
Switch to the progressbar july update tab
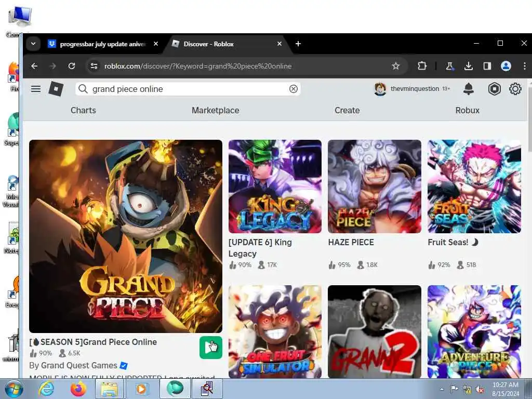(102, 44)
